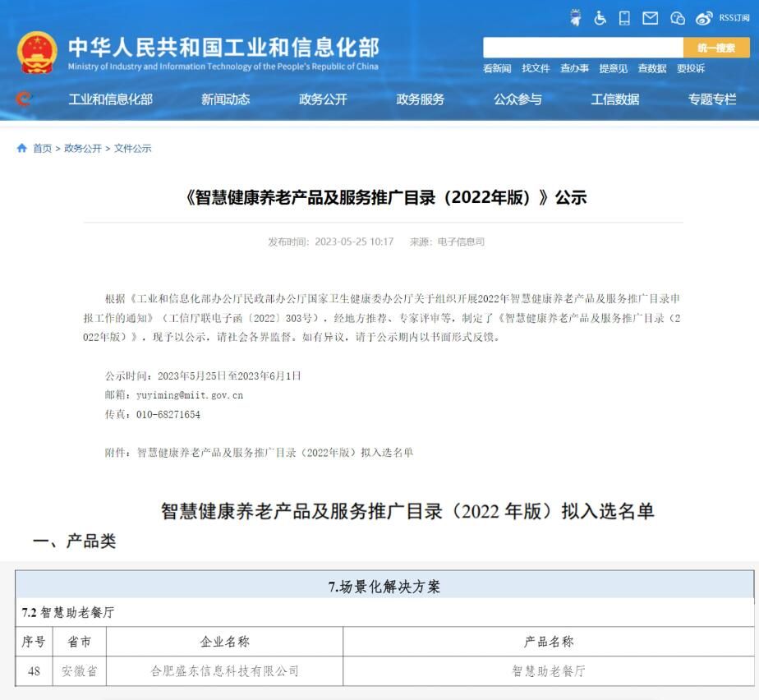Click the 找文件 quick link
759x700 pixels.
536,68
